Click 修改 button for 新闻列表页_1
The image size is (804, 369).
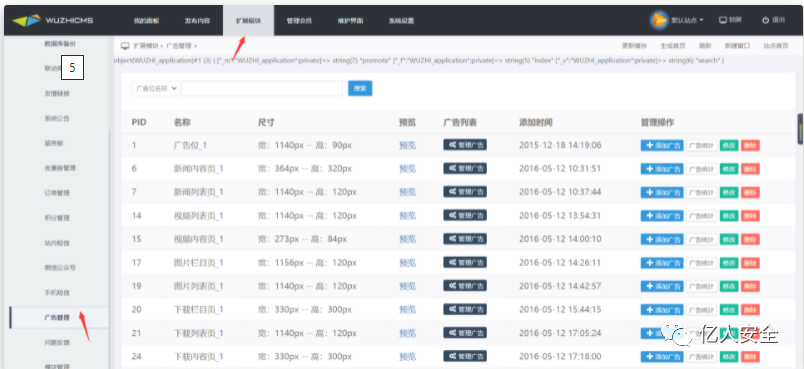[x=729, y=192]
